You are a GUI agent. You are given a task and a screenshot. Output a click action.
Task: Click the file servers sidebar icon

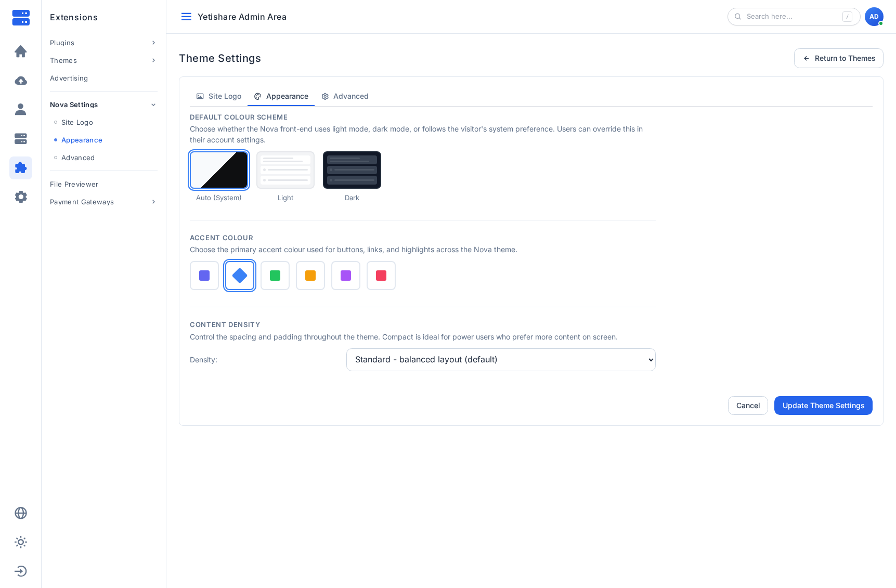[21, 139]
